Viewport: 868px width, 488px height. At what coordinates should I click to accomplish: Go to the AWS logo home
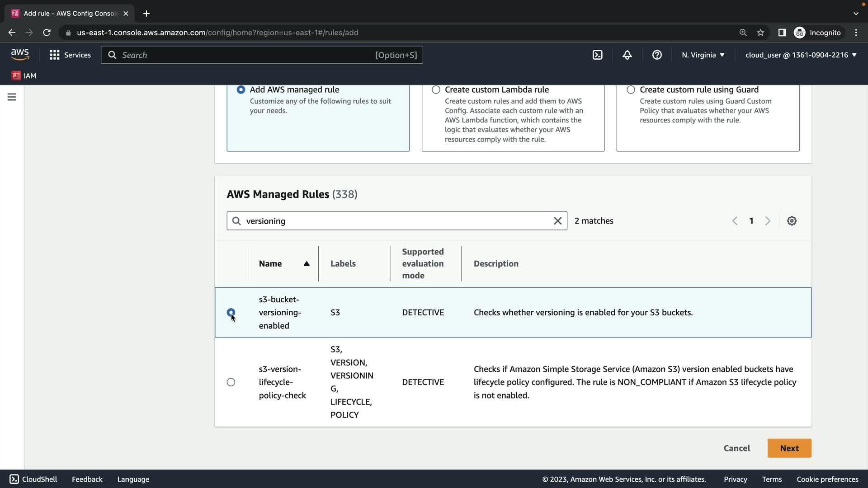click(20, 55)
